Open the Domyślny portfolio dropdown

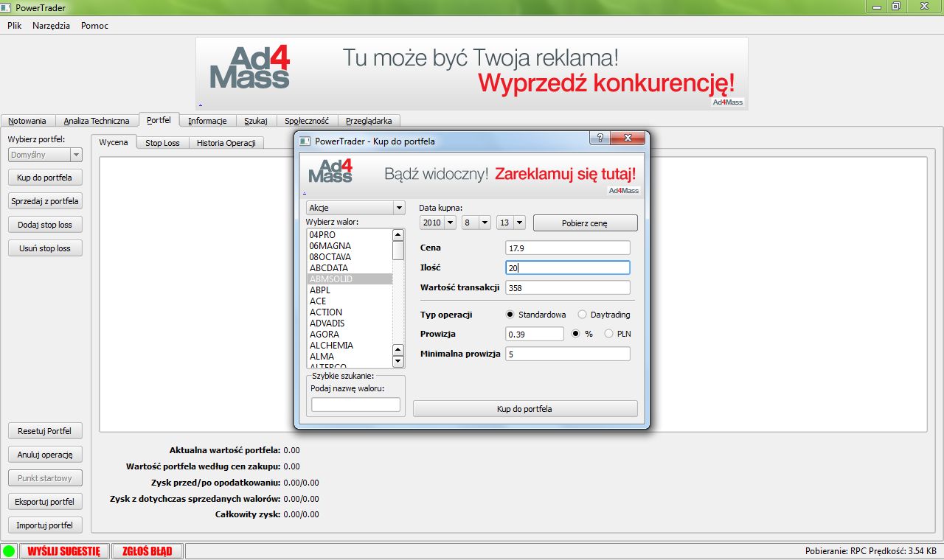(x=45, y=155)
